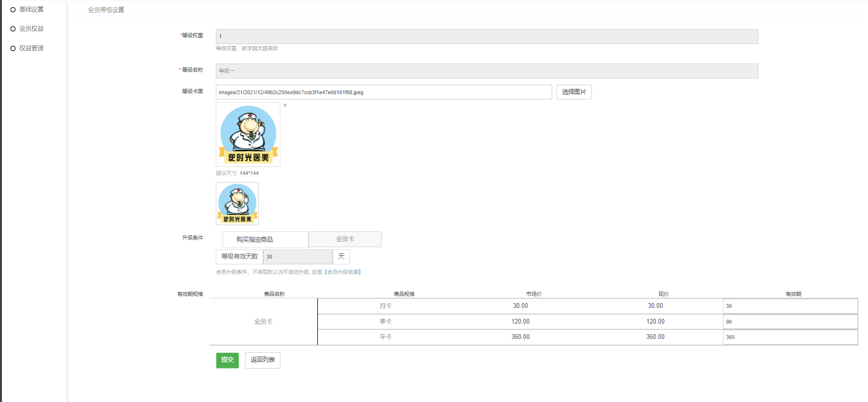Click the 等级卡面 image path field
The height and width of the screenshot is (402, 868).
(x=383, y=92)
